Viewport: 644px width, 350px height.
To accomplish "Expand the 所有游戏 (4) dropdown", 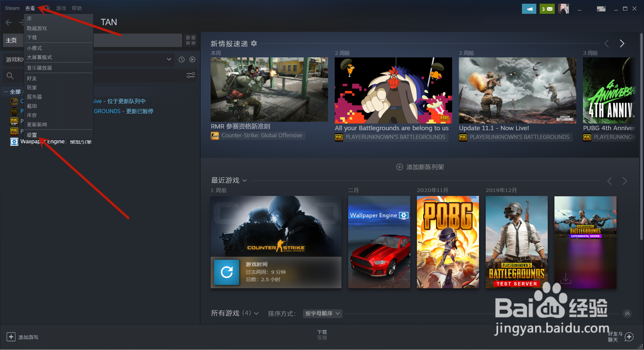I will pyautogui.click(x=256, y=313).
